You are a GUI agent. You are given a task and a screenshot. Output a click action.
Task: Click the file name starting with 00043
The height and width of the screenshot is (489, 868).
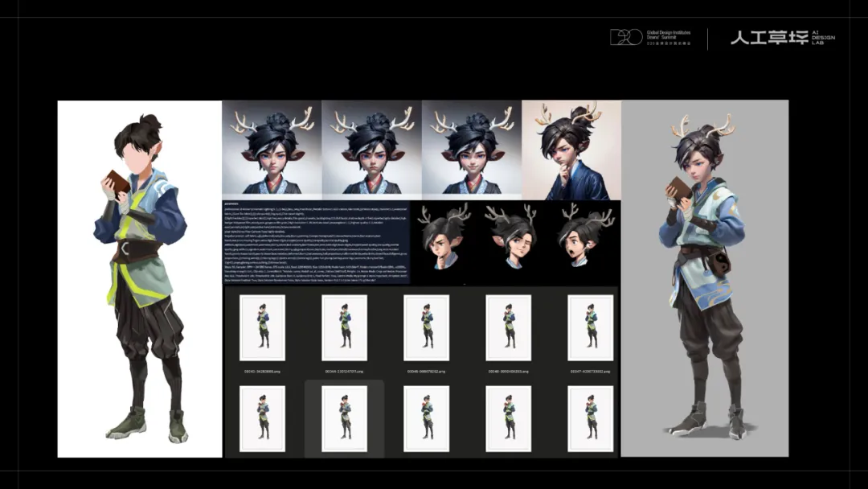coord(262,372)
